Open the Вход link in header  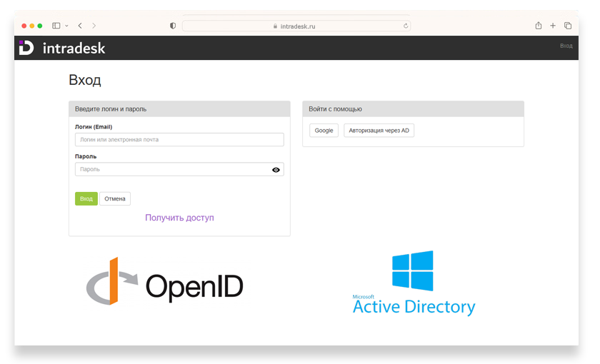(566, 46)
